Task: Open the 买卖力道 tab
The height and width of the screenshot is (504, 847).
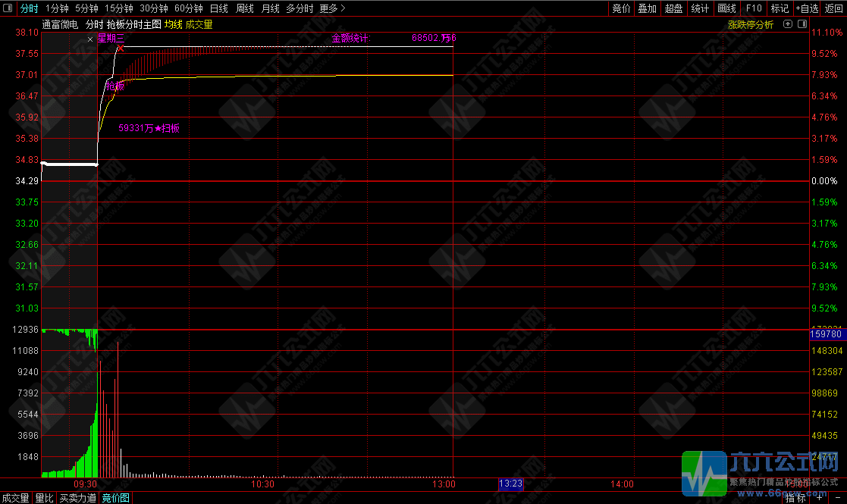Action: point(78,498)
